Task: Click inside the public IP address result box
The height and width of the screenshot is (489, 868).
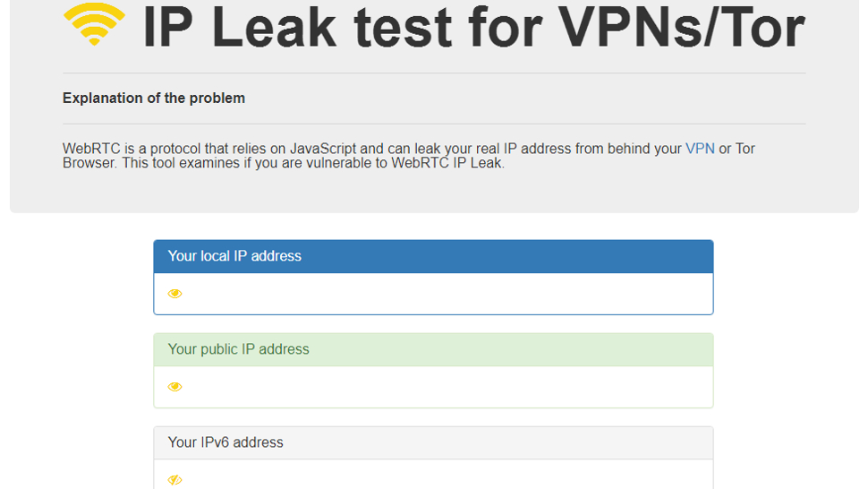Action: pos(433,387)
